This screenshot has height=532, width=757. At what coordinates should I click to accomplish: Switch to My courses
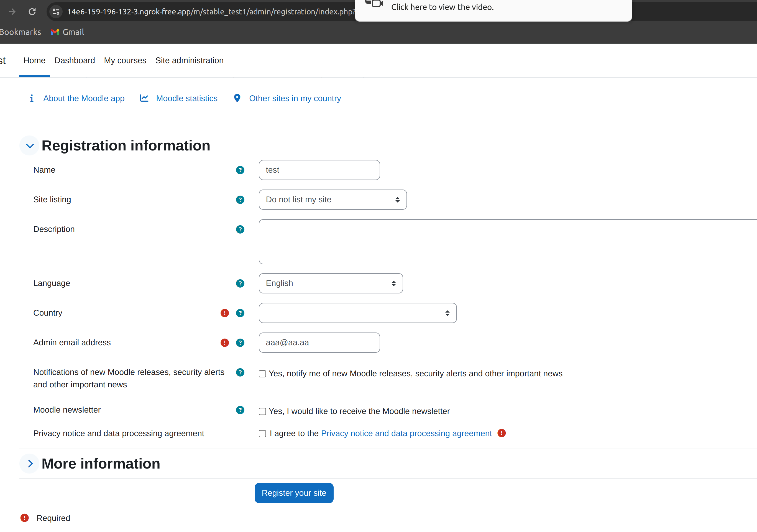point(125,61)
